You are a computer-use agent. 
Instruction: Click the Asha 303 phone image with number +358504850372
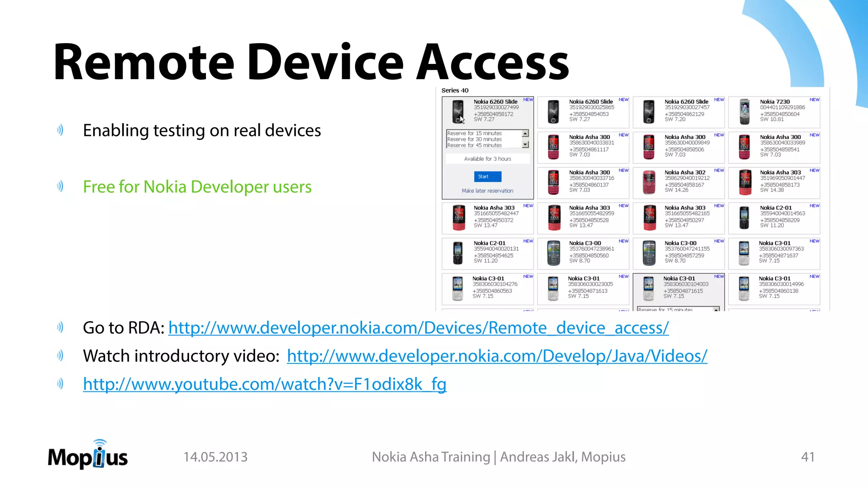[459, 218]
